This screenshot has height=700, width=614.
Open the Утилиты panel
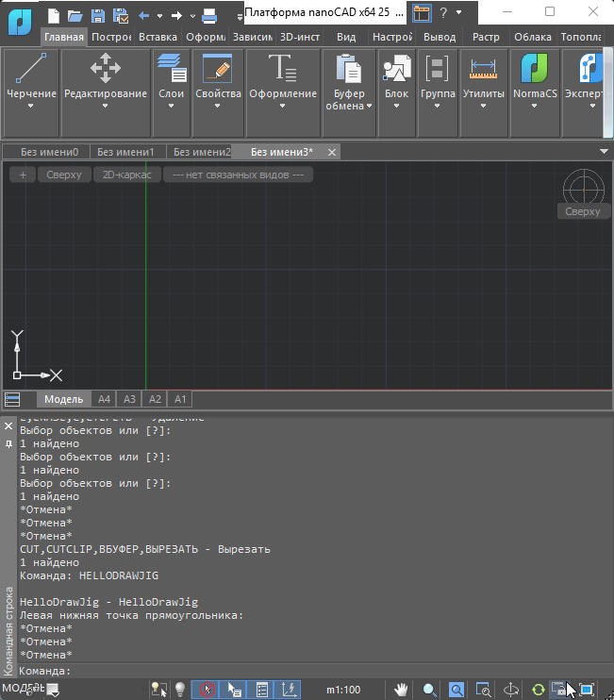tap(484, 92)
